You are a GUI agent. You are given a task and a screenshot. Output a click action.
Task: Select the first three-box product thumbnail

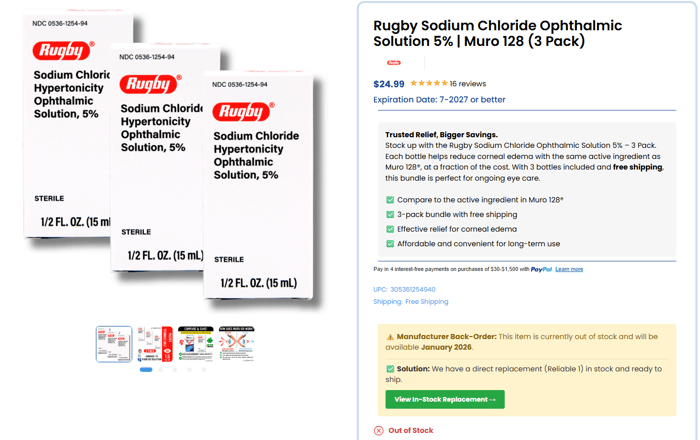click(114, 344)
